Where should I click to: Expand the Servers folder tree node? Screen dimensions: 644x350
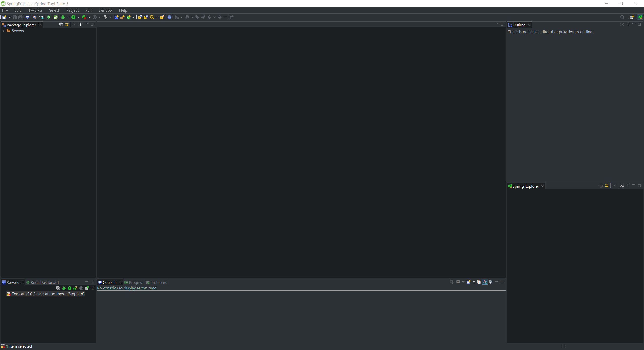[x=4, y=31]
